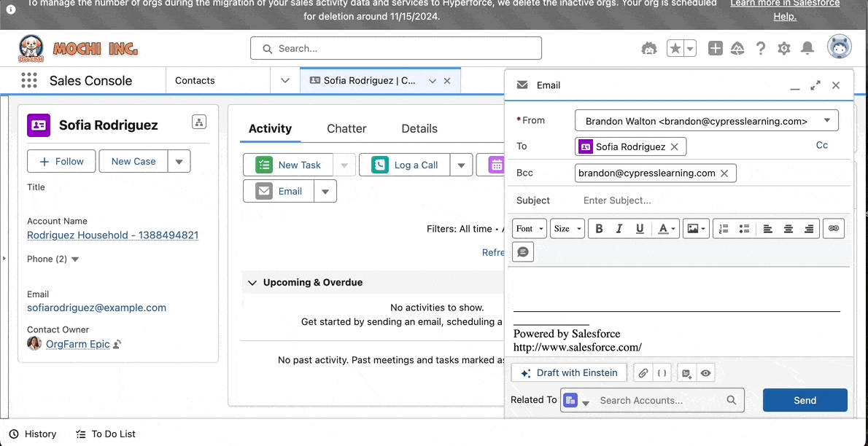Screen dimensions: 868x446
Task: Select the Sofia Rodriguez workspace tab
Action: (x=369, y=81)
